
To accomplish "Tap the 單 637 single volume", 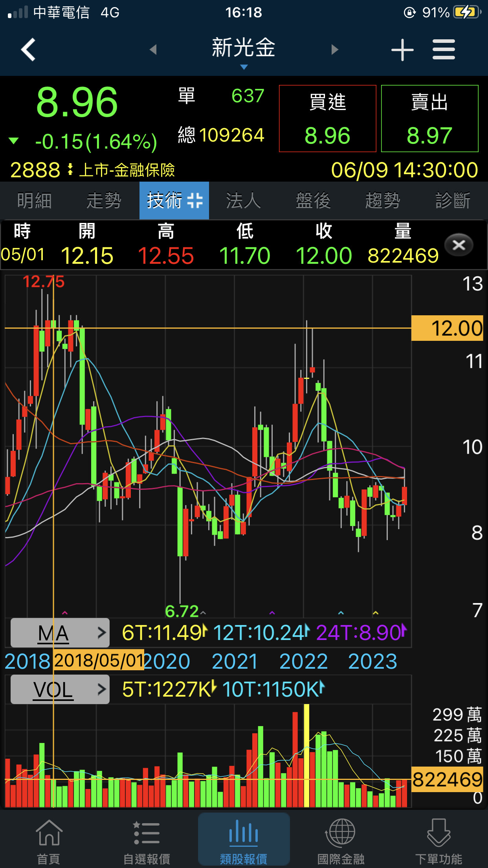I will point(221,96).
